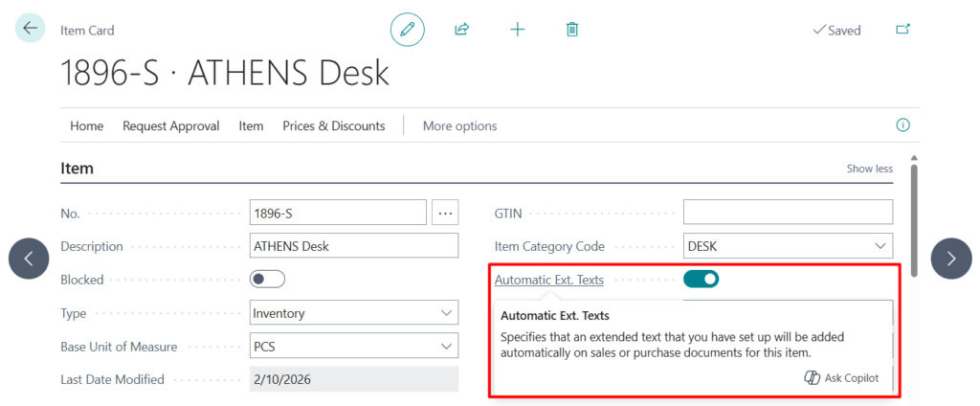Click the trash delete icon
The height and width of the screenshot is (406, 980).
572,30
